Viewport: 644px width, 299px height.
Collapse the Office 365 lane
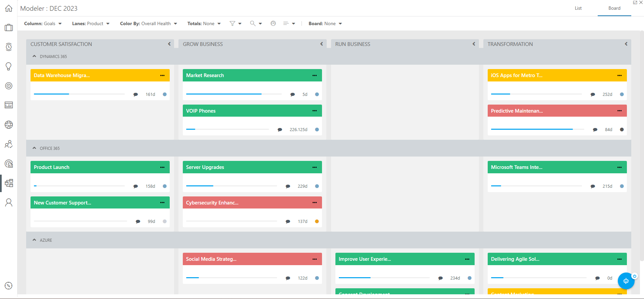coord(34,148)
